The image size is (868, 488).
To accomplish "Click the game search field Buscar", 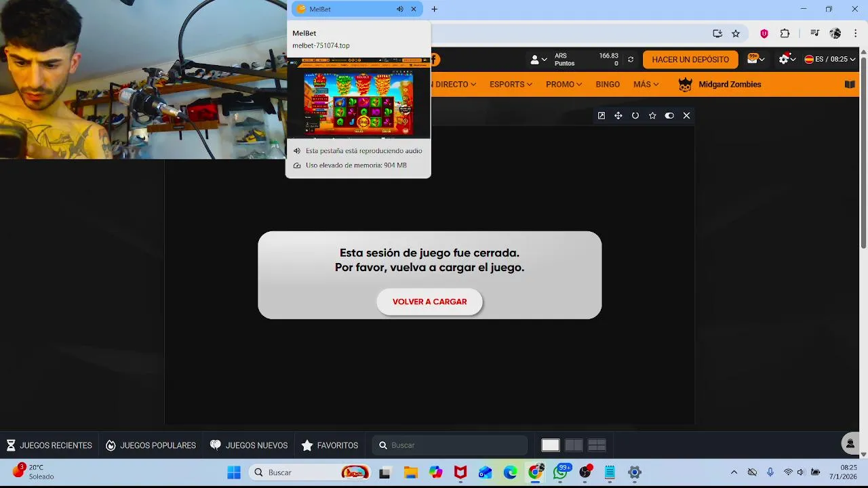I will 450,445.
